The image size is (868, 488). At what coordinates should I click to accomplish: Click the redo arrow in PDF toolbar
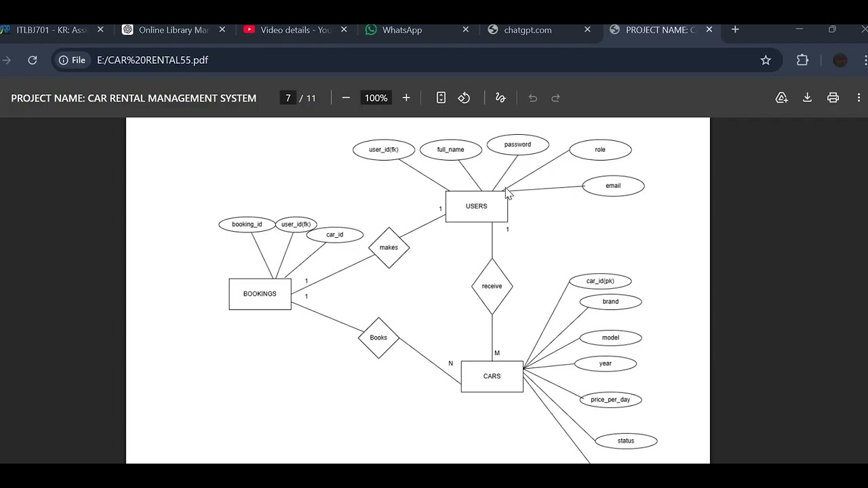pyautogui.click(x=555, y=98)
